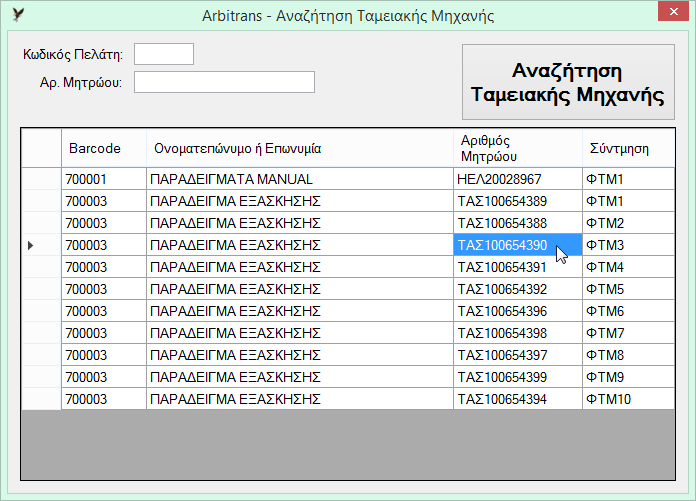Select registry number ΤΑΣ100654396
Viewport: 696px width, 501px height.
click(518, 311)
